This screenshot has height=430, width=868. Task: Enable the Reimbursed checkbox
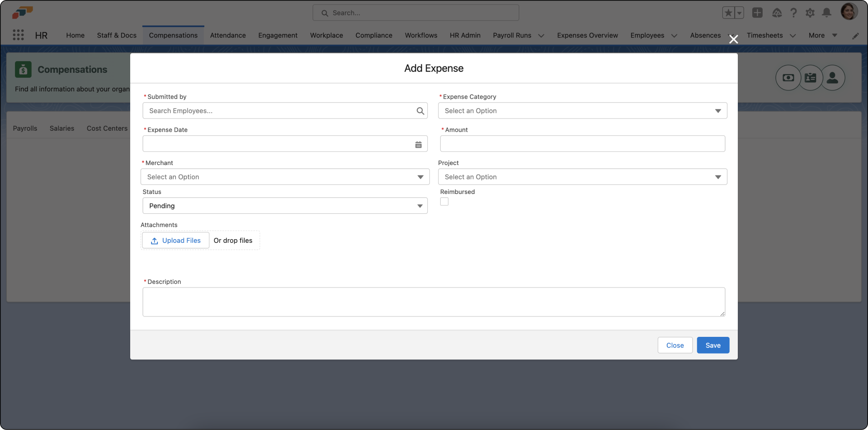(444, 202)
